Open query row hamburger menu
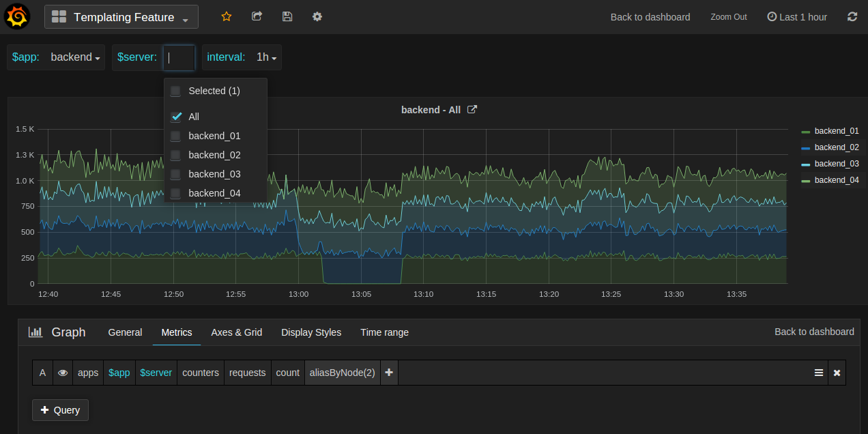The height and width of the screenshot is (434, 868). click(x=819, y=373)
